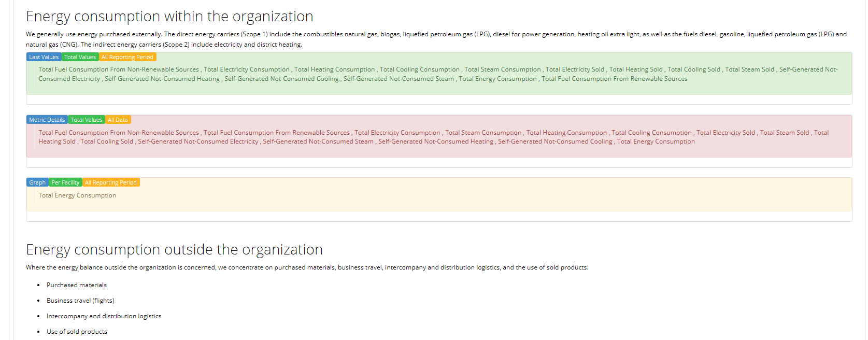Screen dimensions: 868x340
Task: Click the blue Graph badge
Action: (x=37, y=182)
